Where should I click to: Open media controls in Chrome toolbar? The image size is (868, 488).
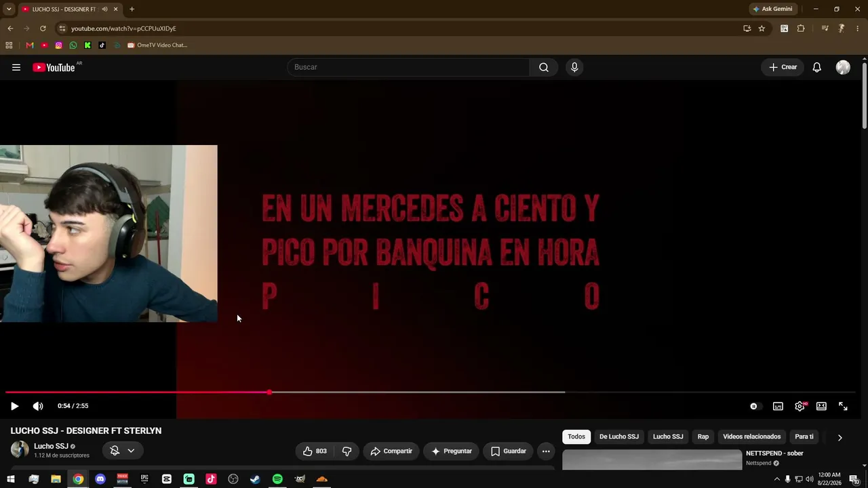tap(825, 28)
